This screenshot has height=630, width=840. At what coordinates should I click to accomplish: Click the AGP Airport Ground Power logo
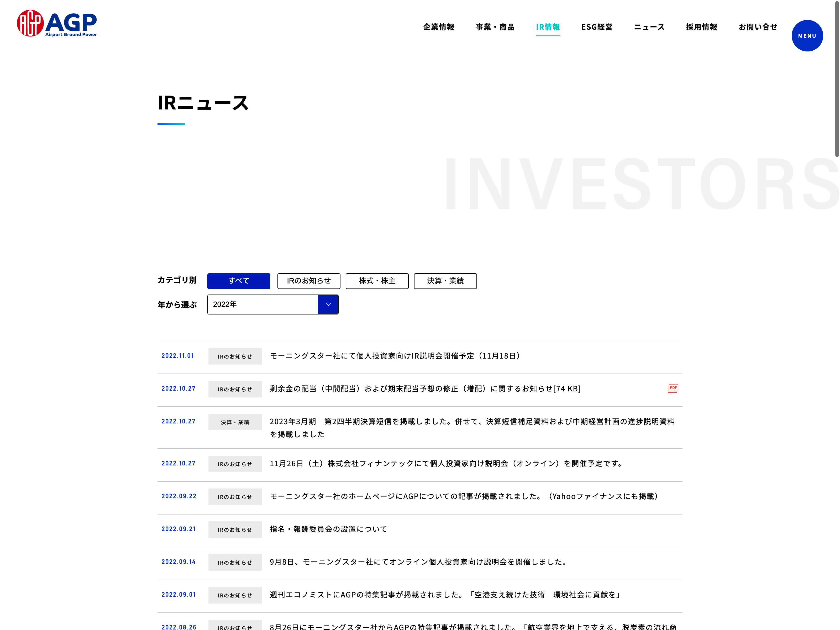pyautogui.click(x=57, y=24)
